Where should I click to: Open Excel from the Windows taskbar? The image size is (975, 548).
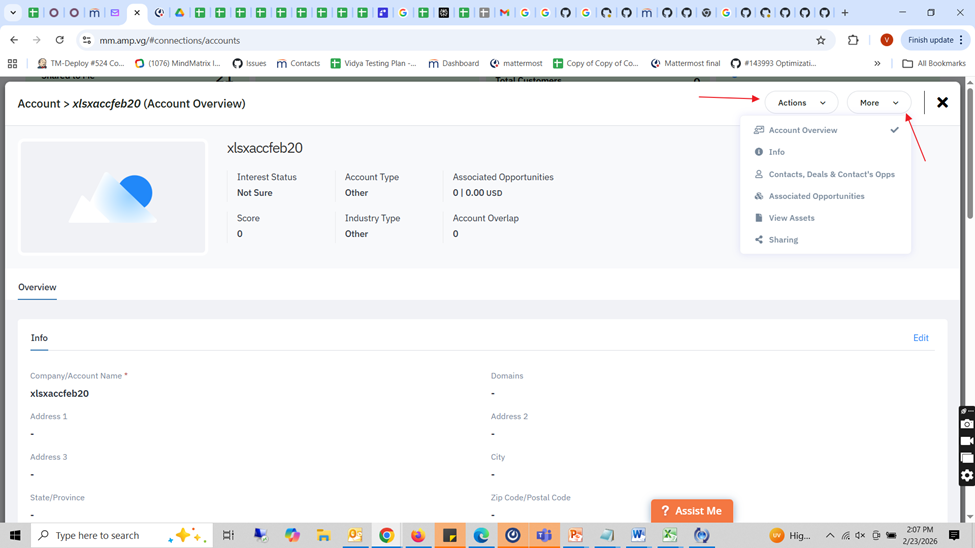pos(670,535)
